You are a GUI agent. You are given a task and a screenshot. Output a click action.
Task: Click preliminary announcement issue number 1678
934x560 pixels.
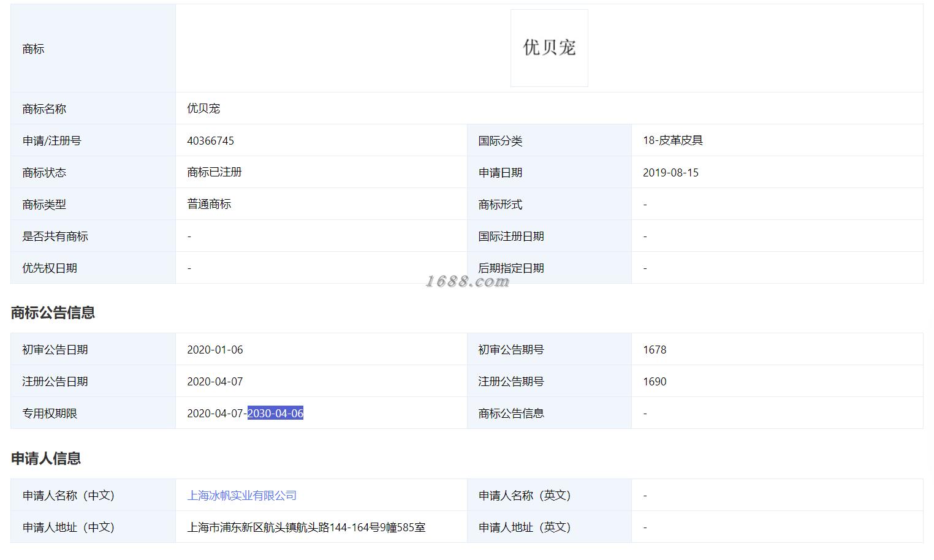pyautogui.click(x=655, y=349)
